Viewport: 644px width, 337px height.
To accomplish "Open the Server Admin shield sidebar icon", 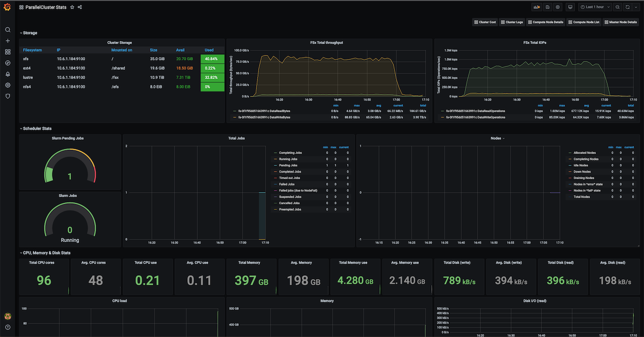I will (x=8, y=96).
